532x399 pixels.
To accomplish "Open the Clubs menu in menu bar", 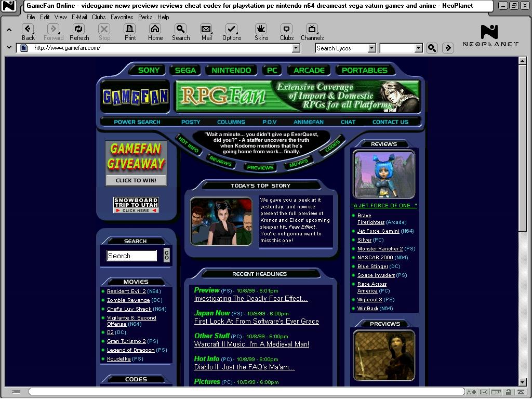I will coord(99,17).
